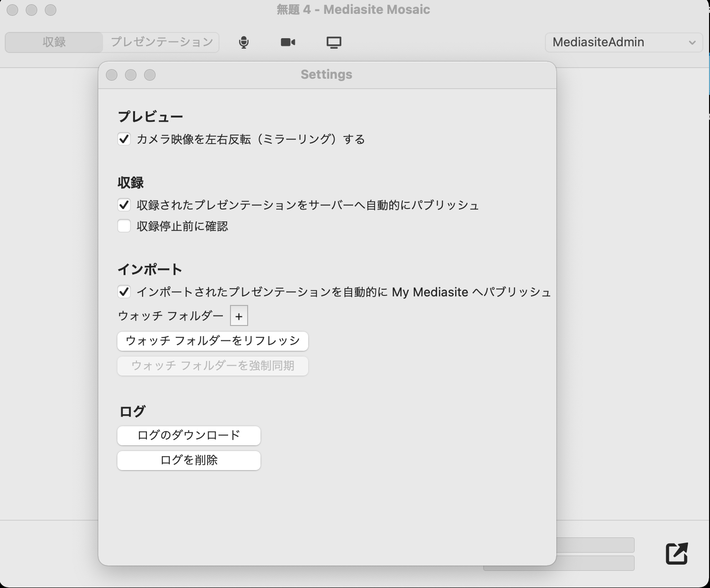Switch to the 収録 tab

54,42
